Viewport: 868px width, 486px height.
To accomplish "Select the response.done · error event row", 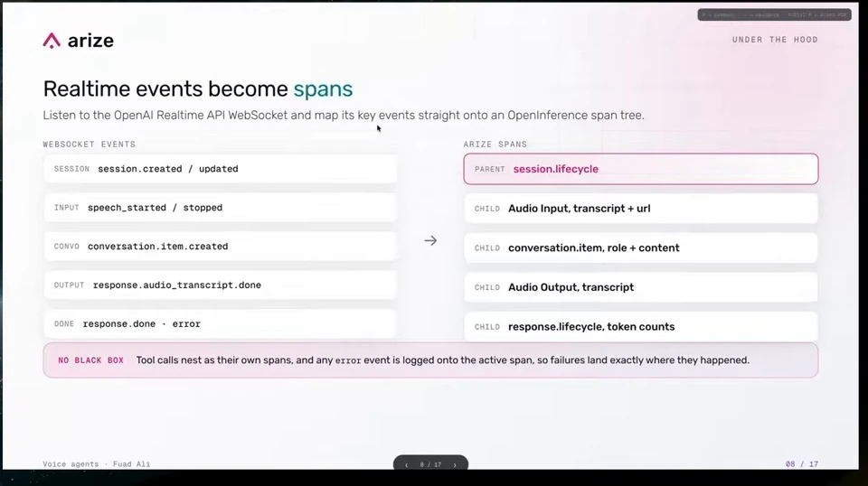I will (221, 323).
